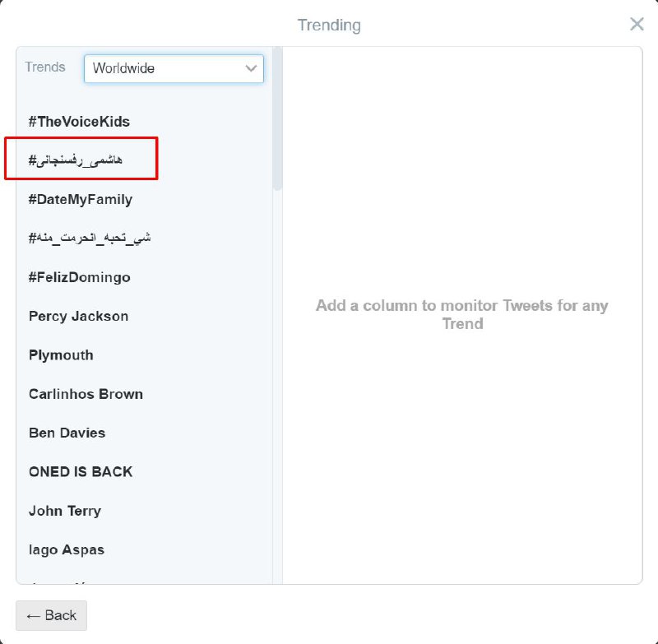Close the Trending dialog with the X

pos(637,24)
